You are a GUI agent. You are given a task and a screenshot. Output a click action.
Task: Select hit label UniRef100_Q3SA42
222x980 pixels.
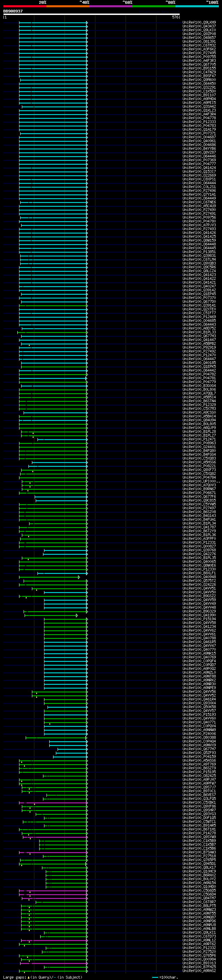point(199,106)
